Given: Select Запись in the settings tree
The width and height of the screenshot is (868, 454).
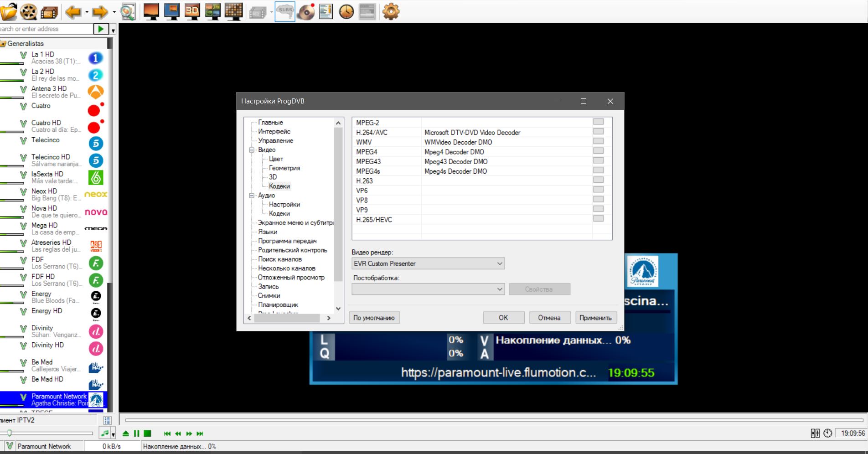Looking at the screenshot, I should click(x=268, y=287).
